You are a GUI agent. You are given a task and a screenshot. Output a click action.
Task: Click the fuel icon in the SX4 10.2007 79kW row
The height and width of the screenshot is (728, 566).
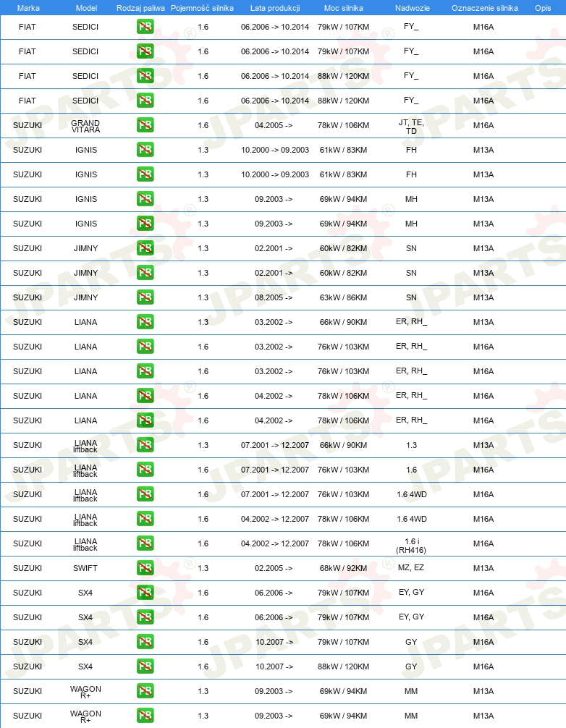[145, 642]
